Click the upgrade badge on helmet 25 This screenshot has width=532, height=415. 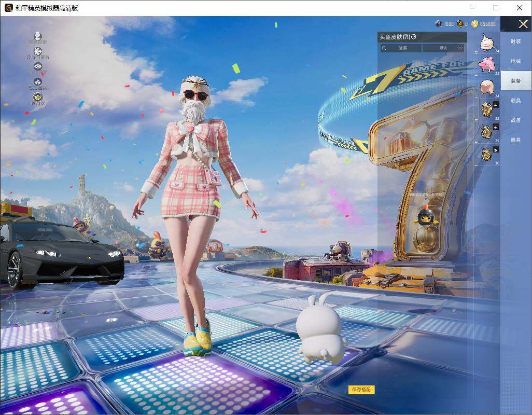pos(496,127)
